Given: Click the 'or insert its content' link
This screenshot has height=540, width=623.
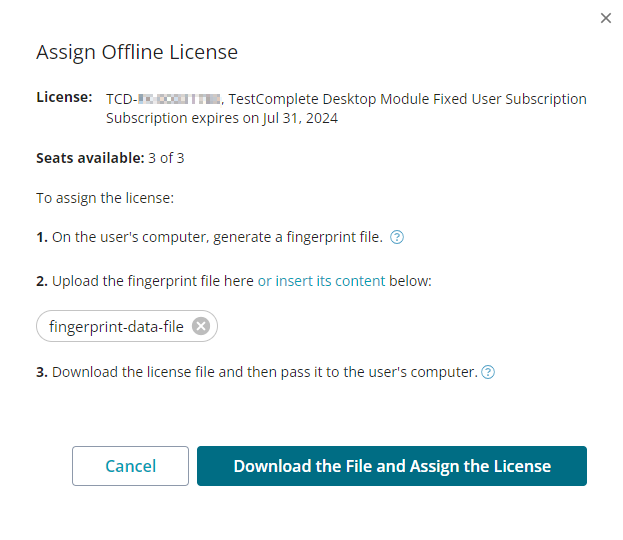Looking at the screenshot, I should click(x=321, y=281).
